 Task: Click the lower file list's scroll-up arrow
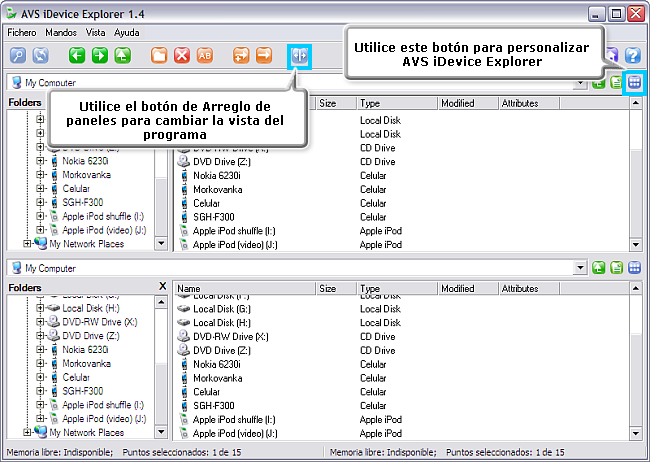click(x=635, y=288)
